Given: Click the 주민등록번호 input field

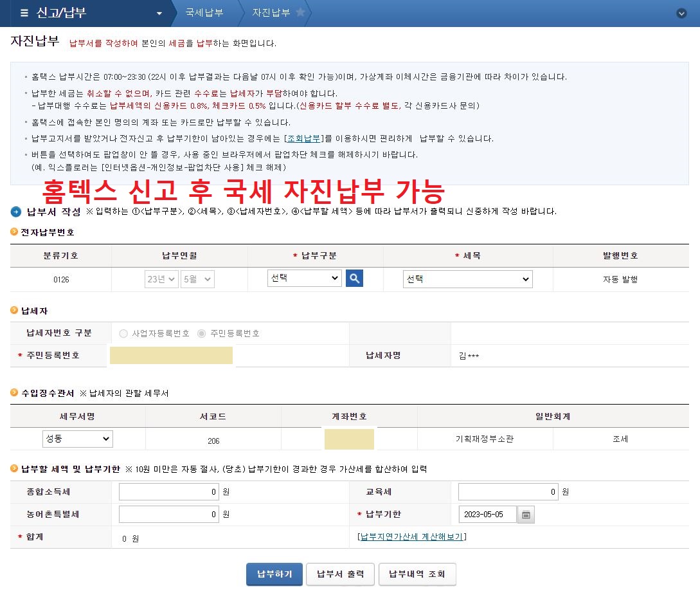Looking at the screenshot, I should tap(171, 356).
